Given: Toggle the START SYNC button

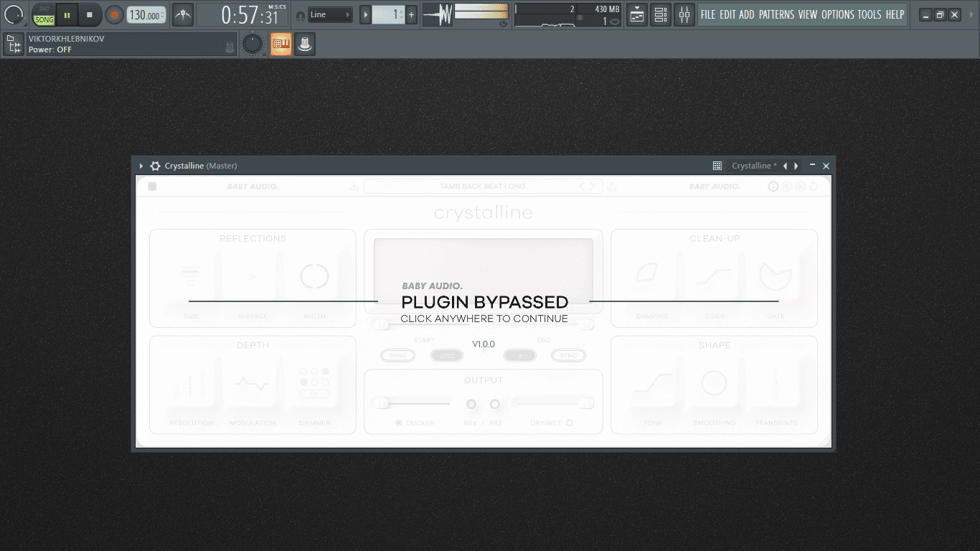Looking at the screenshot, I should pyautogui.click(x=397, y=355).
